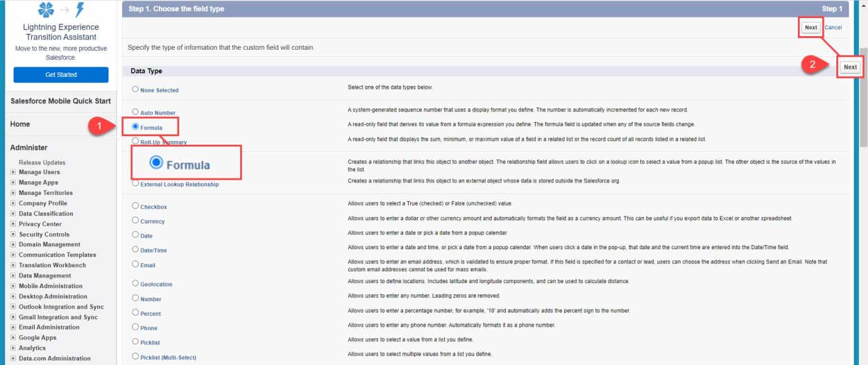Click the scrollbar up arrow on the right
The width and height of the screenshot is (868, 365).
[863, 6]
